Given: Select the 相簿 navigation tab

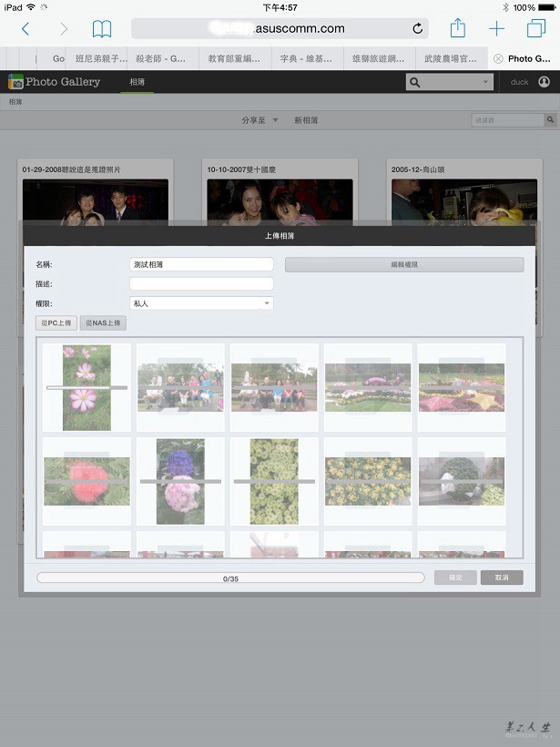Looking at the screenshot, I should (x=137, y=82).
